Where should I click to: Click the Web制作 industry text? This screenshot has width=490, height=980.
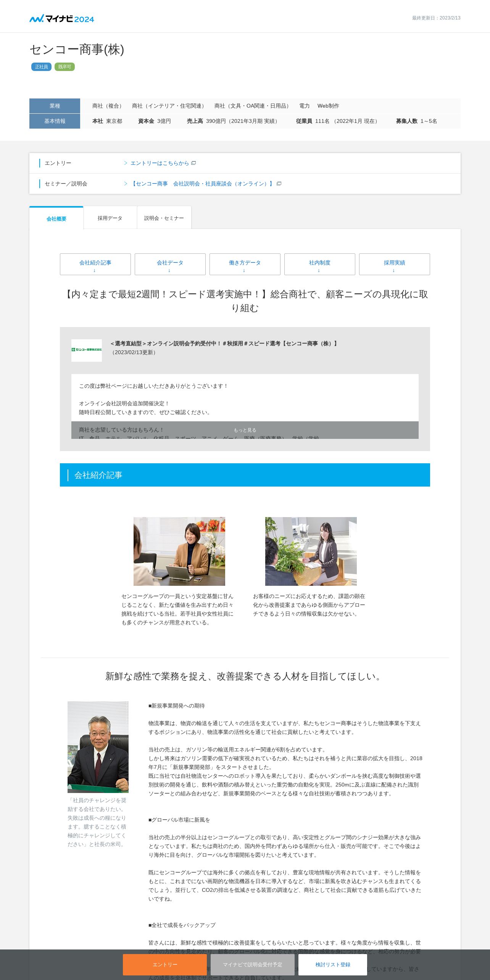(328, 106)
